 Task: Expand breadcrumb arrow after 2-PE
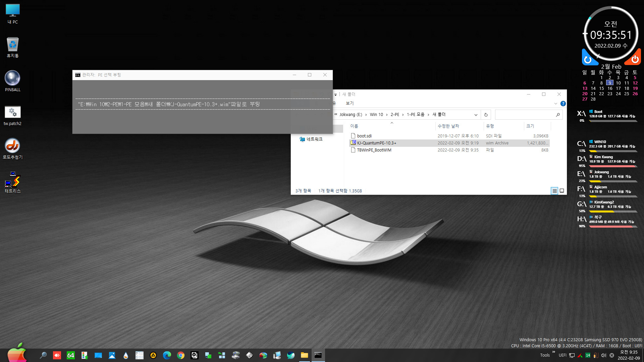tap(403, 115)
